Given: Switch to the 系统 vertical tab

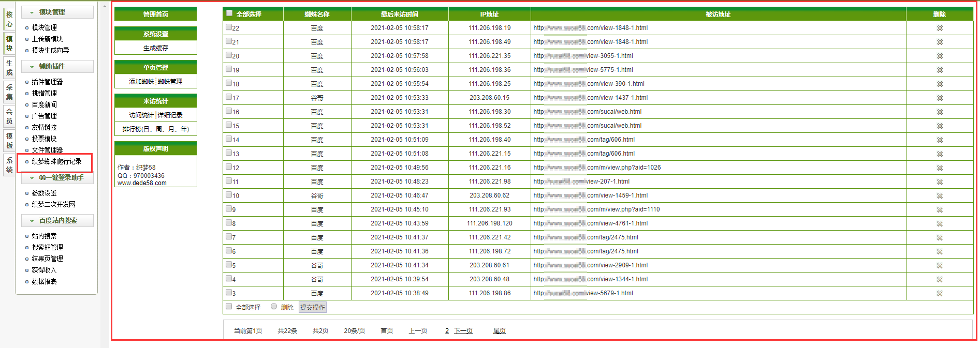Looking at the screenshot, I should (x=9, y=165).
